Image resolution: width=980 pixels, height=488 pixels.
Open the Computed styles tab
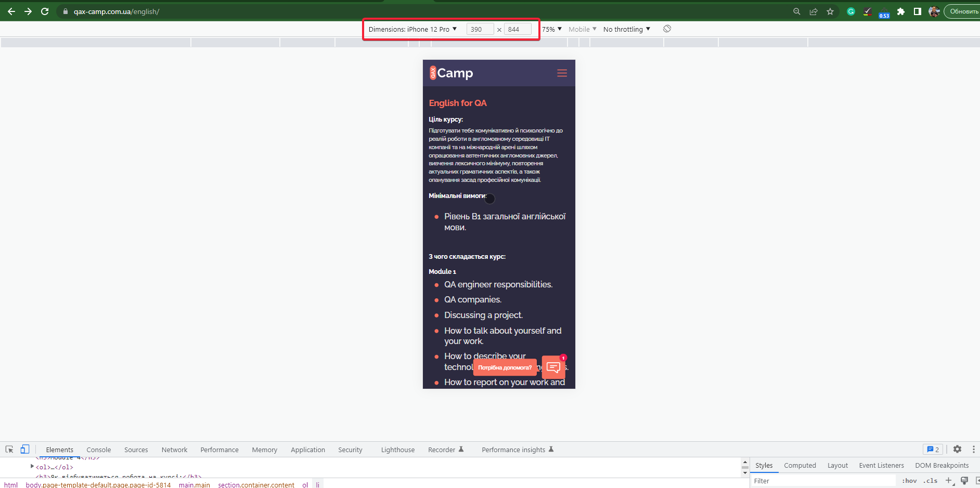tap(800, 465)
